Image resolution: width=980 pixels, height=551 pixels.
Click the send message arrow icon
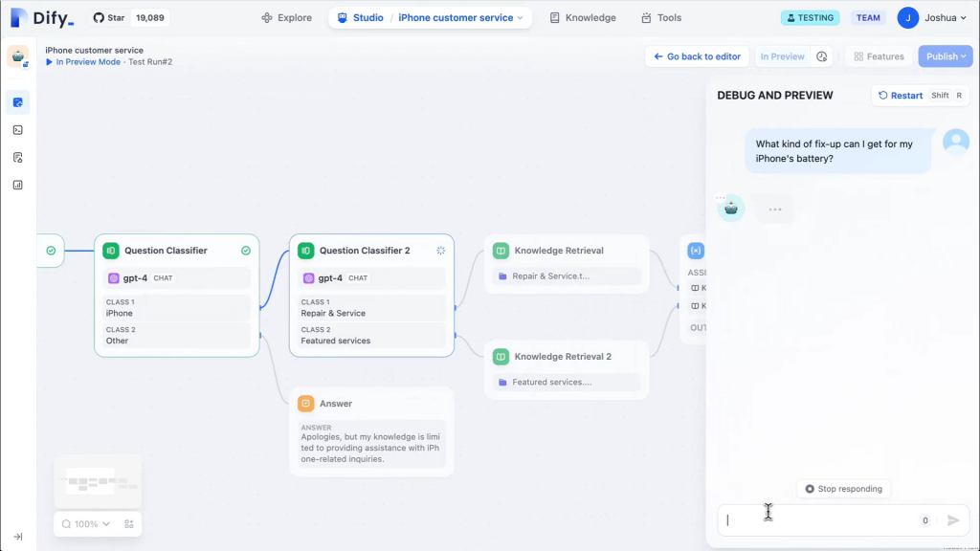pos(953,520)
